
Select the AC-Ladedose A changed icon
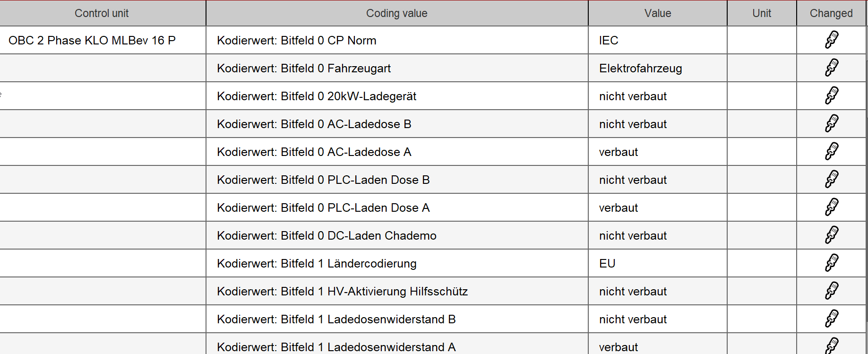(x=832, y=152)
